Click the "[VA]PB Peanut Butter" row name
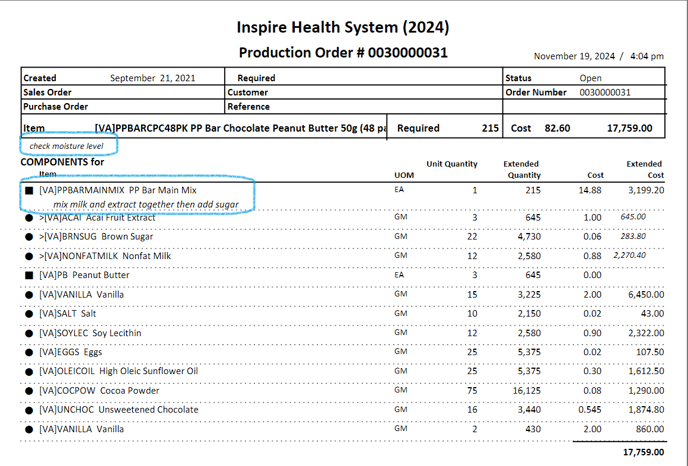The width and height of the screenshot is (688, 466). (84, 275)
